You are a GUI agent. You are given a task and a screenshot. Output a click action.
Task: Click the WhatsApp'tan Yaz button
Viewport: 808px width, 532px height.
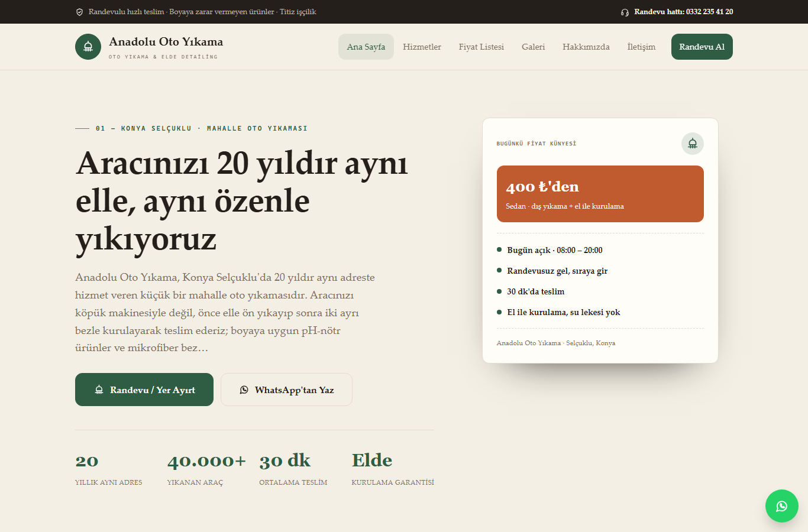pos(286,390)
